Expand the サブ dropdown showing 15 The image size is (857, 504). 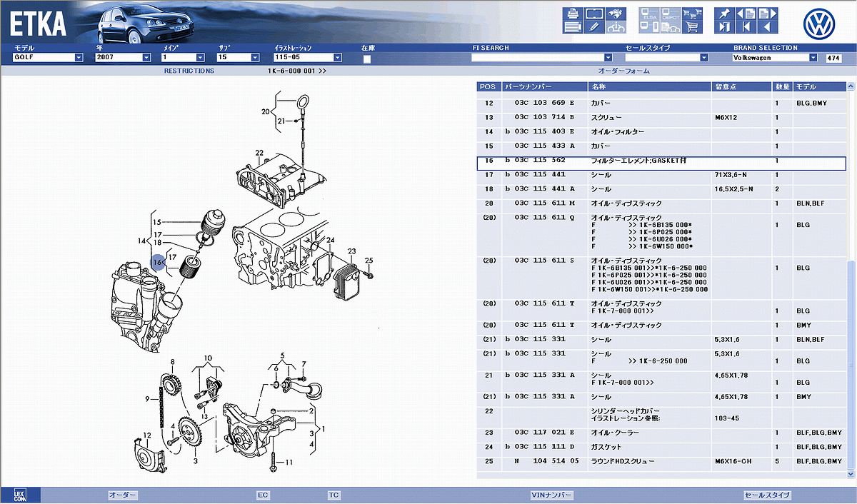[239, 58]
